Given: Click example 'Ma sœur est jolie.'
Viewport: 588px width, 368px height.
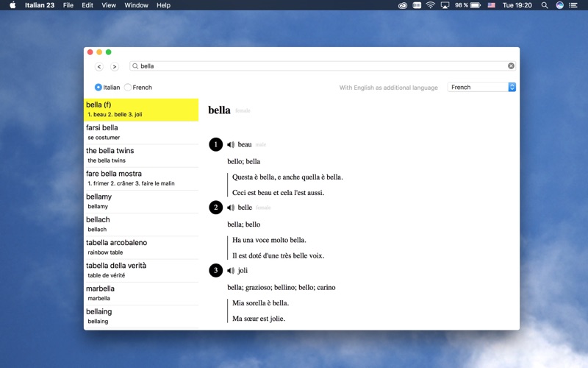Looking at the screenshot, I should pyautogui.click(x=259, y=319).
